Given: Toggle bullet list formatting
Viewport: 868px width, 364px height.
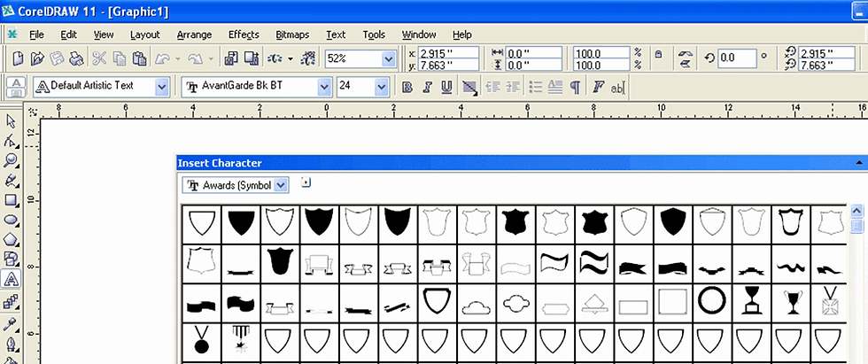Looking at the screenshot, I should (x=535, y=87).
